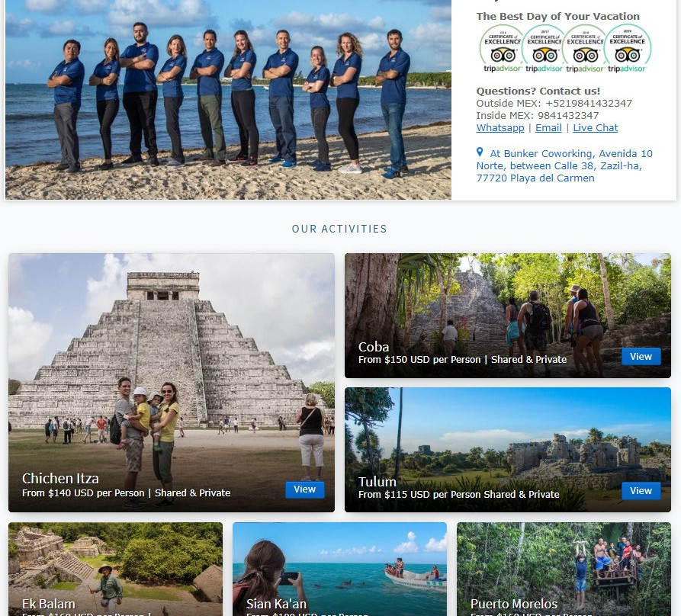View the Chichen Itza tour
The image size is (681, 616).
(304, 489)
